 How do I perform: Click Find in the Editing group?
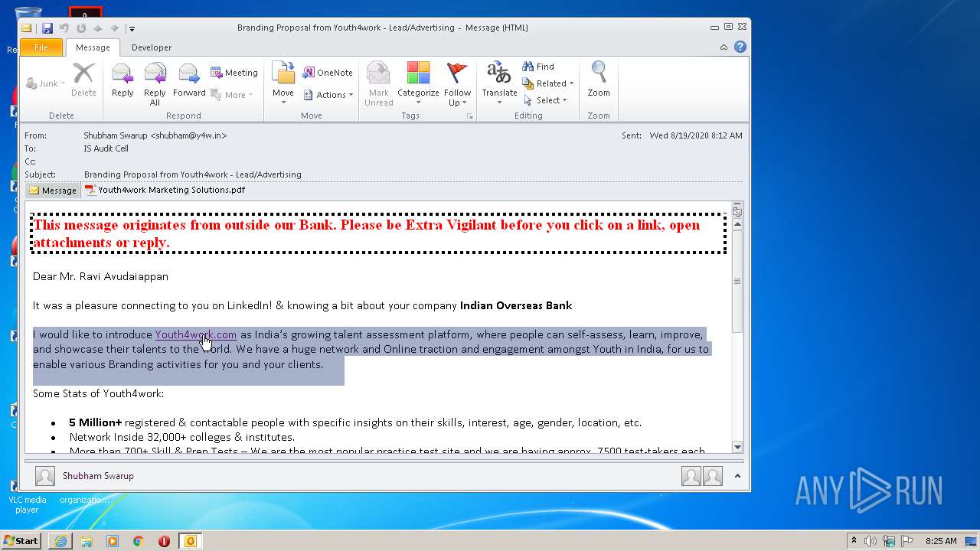[x=538, y=67]
